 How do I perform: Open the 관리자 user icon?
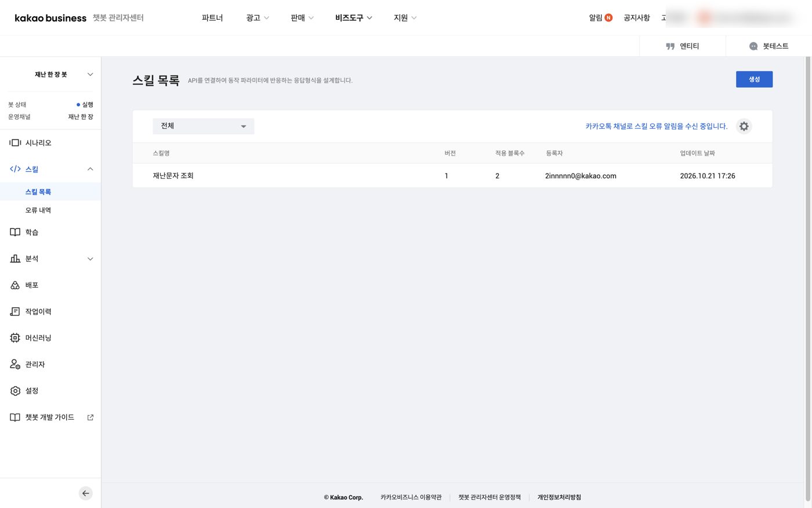pos(15,365)
